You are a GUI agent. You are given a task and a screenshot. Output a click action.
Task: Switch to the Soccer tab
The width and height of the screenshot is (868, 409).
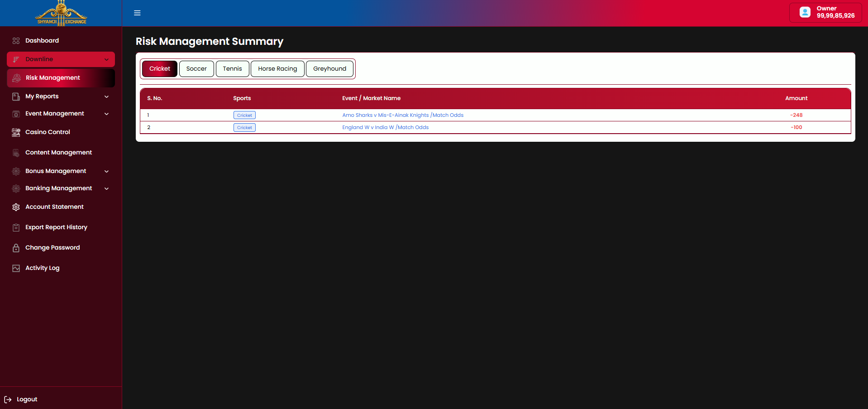coord(196,69)
